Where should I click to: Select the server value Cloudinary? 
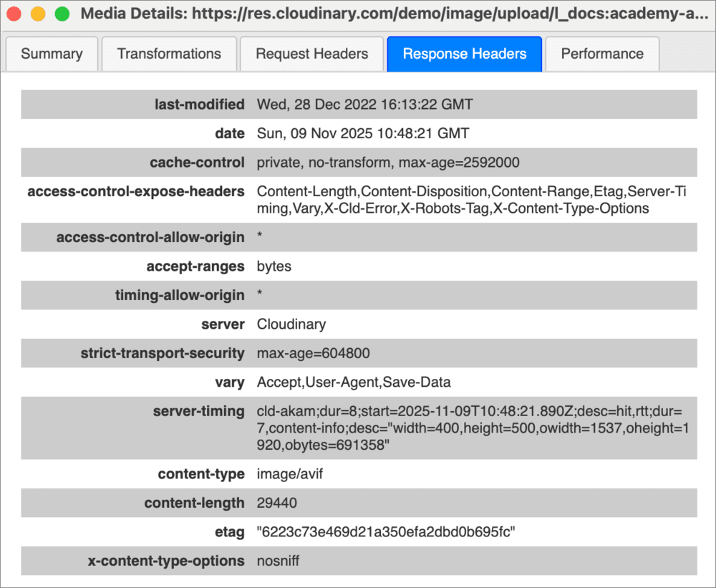tap(291, 324)
